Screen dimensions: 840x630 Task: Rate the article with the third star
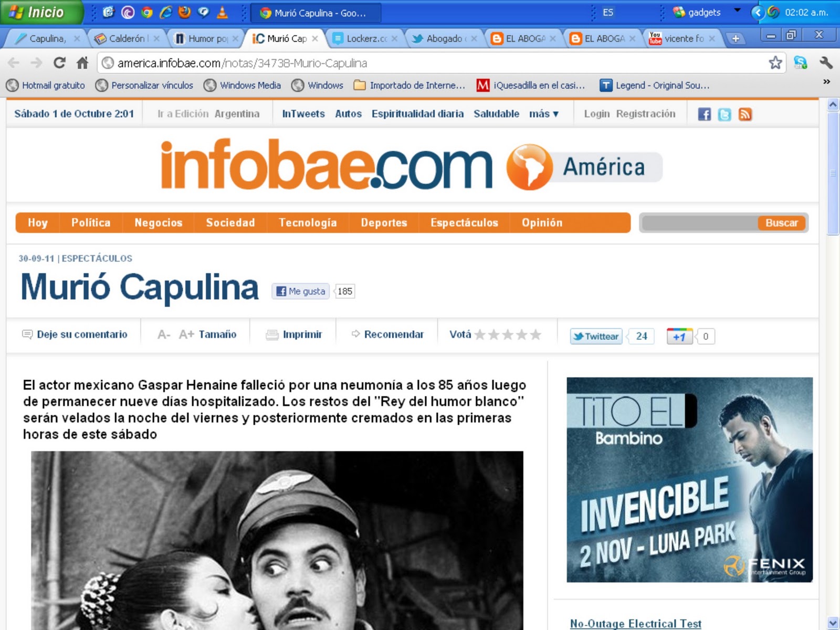click(508, 334)
